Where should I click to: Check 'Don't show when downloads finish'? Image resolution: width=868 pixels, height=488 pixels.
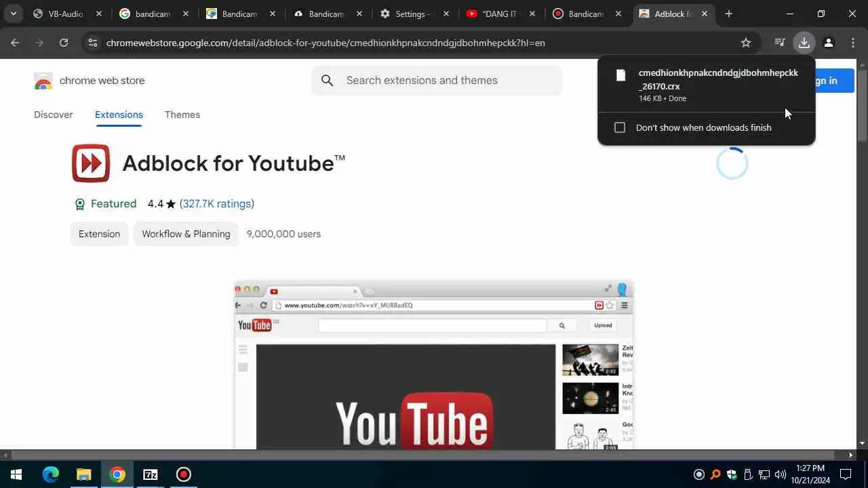(x=620, y=127)
